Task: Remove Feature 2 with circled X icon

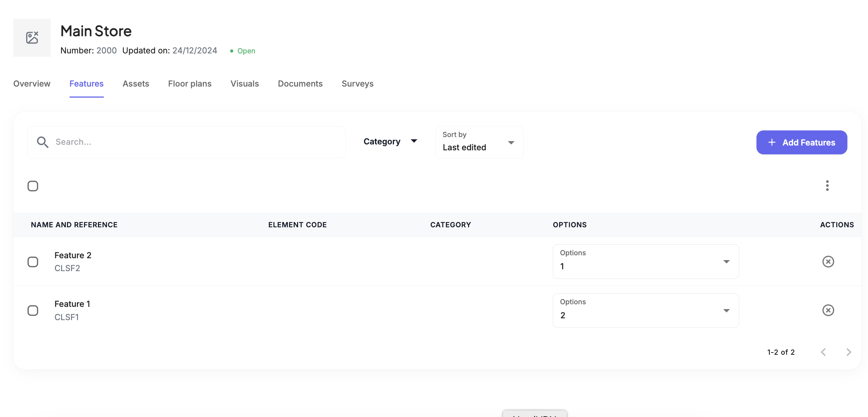Action: click(x=828, y=262)
